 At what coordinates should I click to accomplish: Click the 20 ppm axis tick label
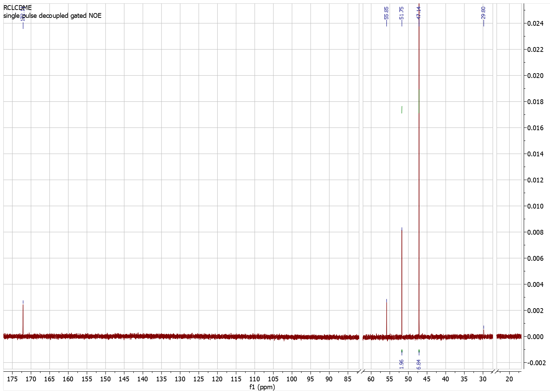pyautogui.click(x=509, y=379)
